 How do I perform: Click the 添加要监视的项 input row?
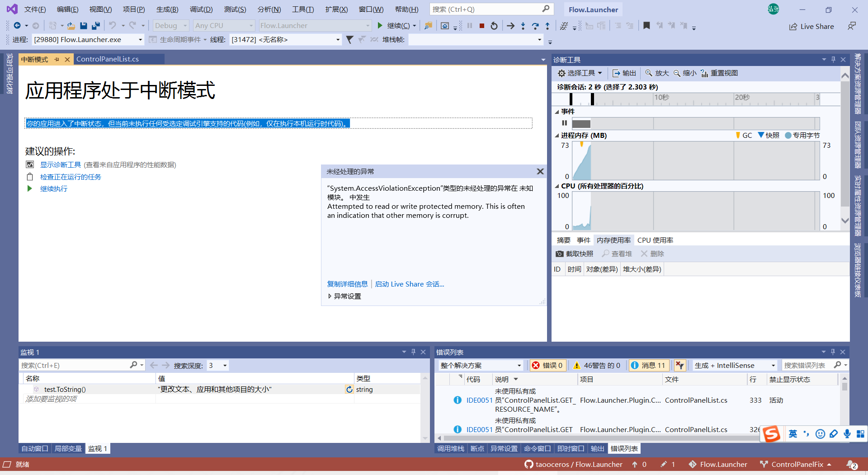[51, 399]
